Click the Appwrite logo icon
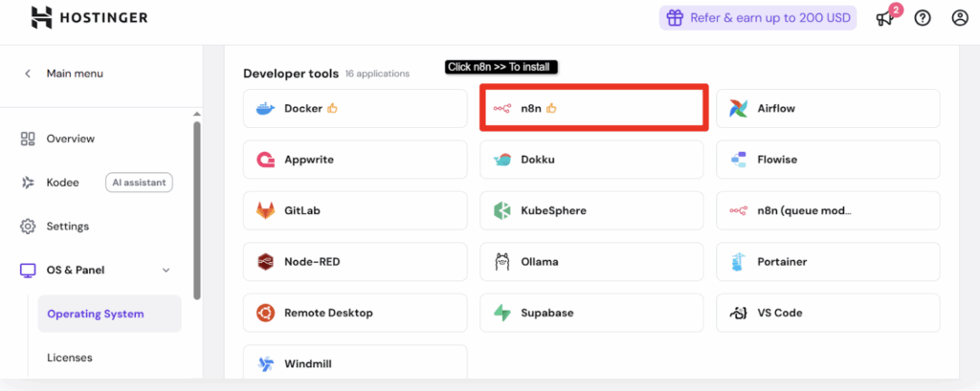Image resolution: width=980 pixels, height=391 pixels. point(265,160)
